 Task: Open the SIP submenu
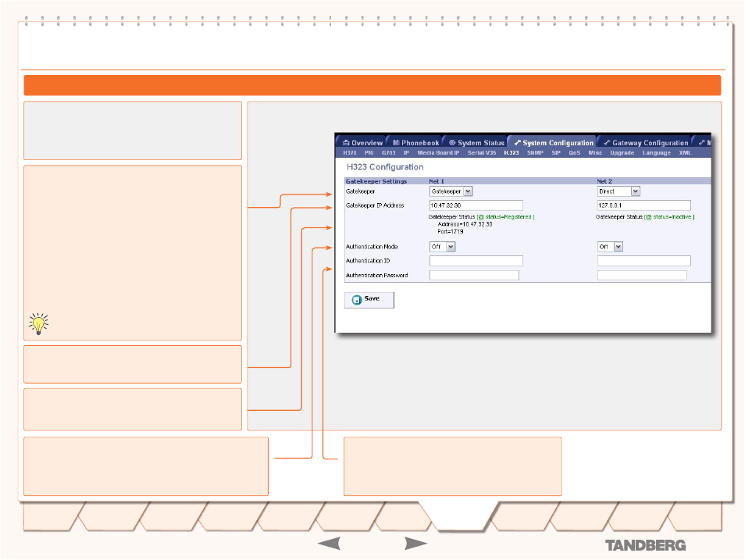(x=556, y=152)
